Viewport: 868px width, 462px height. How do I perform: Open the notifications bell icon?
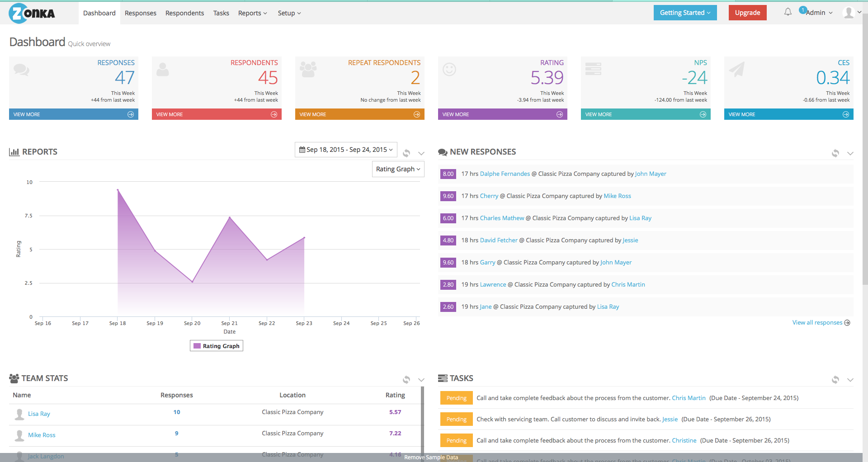pyautogui.click(x=788, y=12)
